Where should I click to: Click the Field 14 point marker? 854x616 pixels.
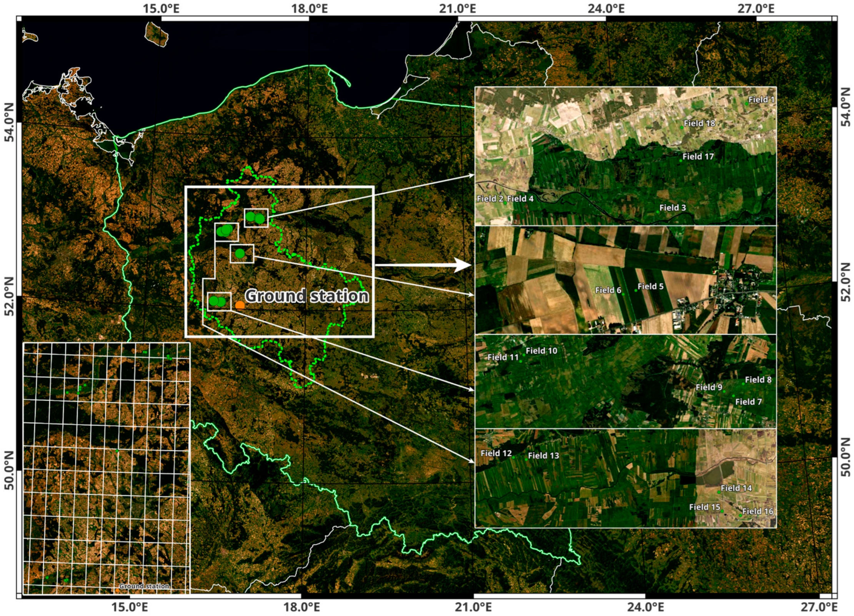pyautogui.click(x=719, y=492)
